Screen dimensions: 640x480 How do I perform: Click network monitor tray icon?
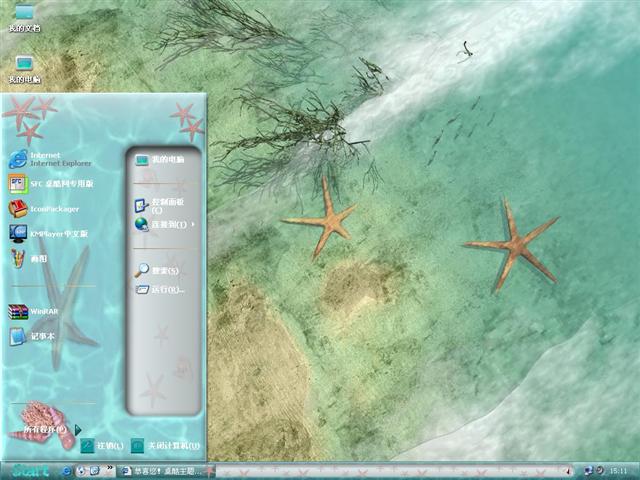tap(588, 471)
